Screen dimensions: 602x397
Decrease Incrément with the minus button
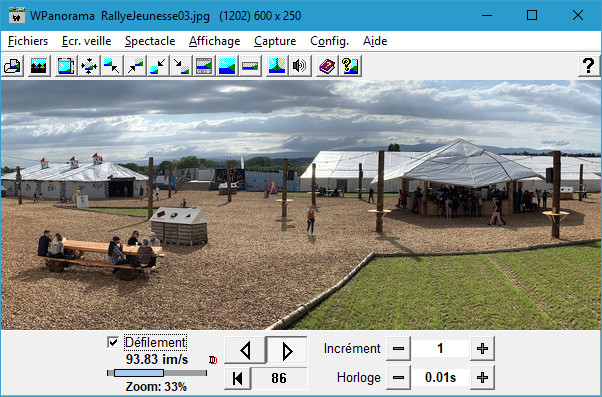399,349
